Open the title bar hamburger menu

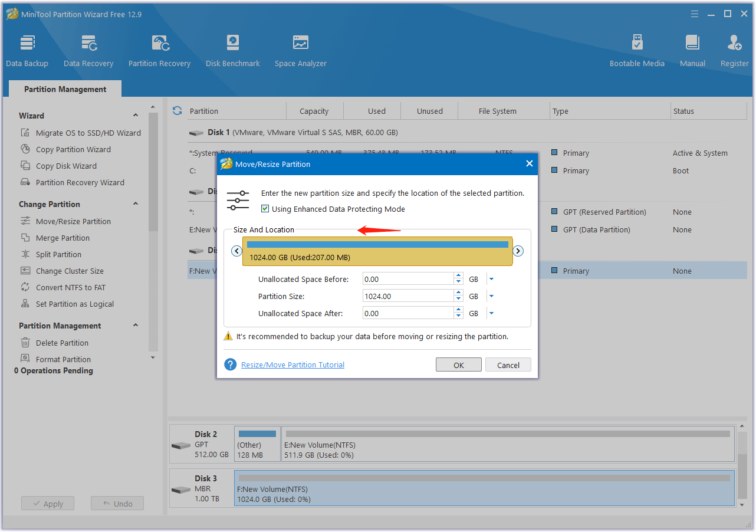[694, 14]
